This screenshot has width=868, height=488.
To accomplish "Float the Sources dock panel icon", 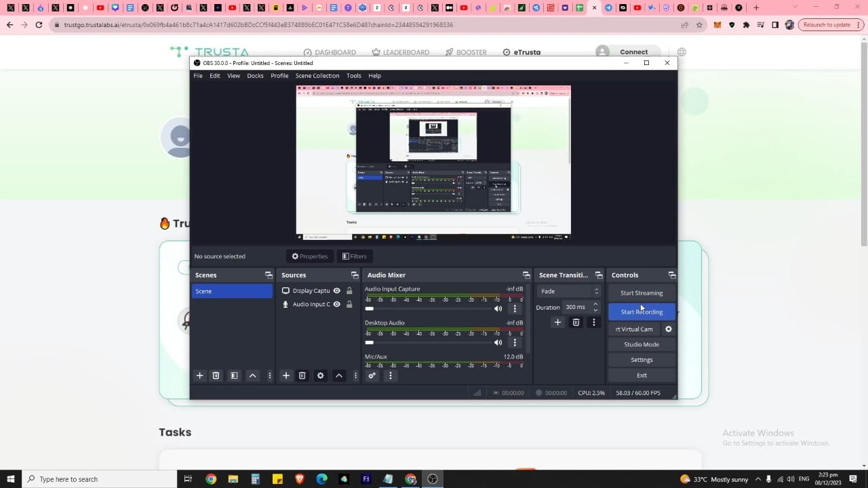I will click(x=354, y=275).
